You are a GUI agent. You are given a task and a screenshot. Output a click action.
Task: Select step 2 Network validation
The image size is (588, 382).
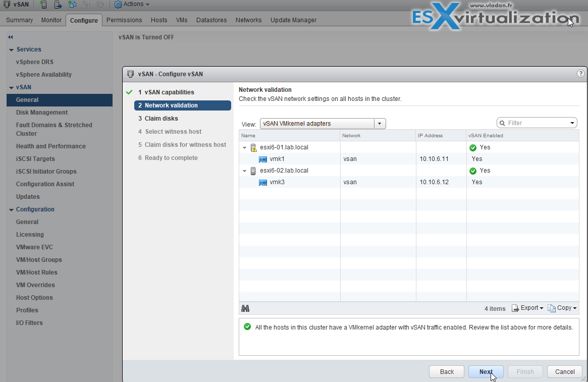[182, 105]
